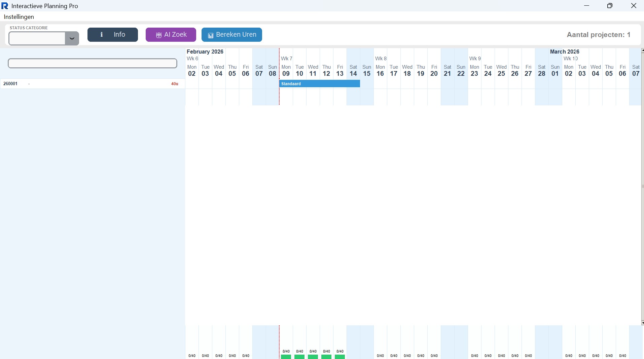Image resolution: width=644 pixels, height=359 pixels.
Task: Focus the project search field
Action: [x=93, y=63]
